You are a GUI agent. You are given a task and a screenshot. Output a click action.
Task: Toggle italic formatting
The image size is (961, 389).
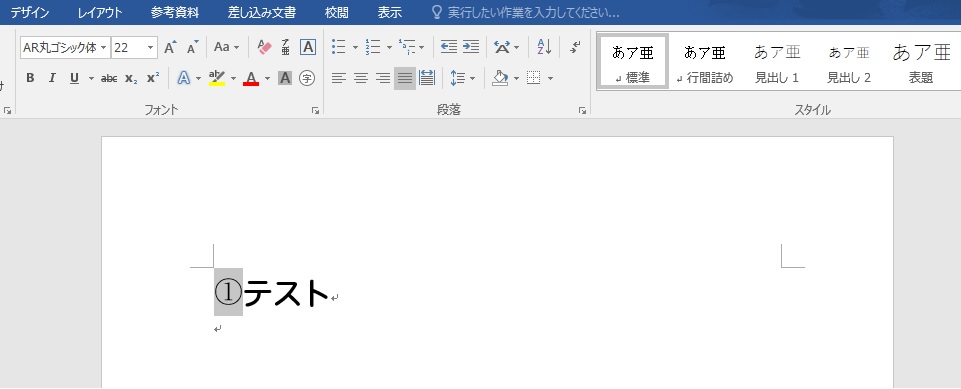[52, 78]
